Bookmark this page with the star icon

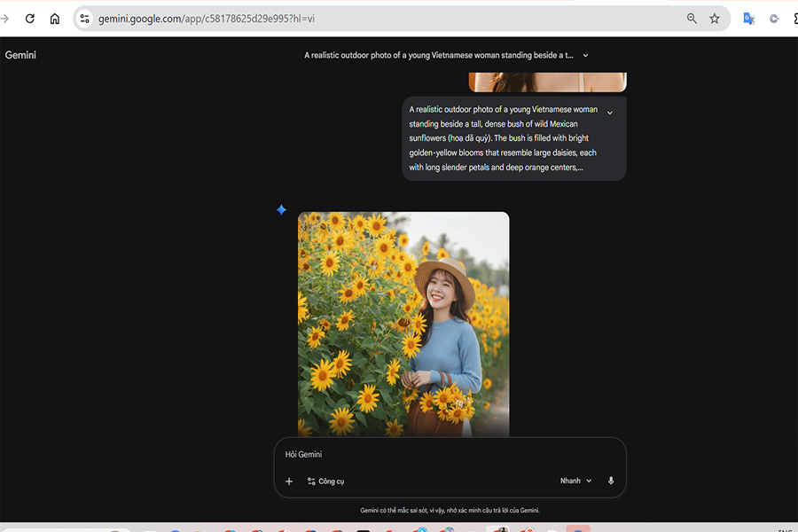tap(715, 19)
